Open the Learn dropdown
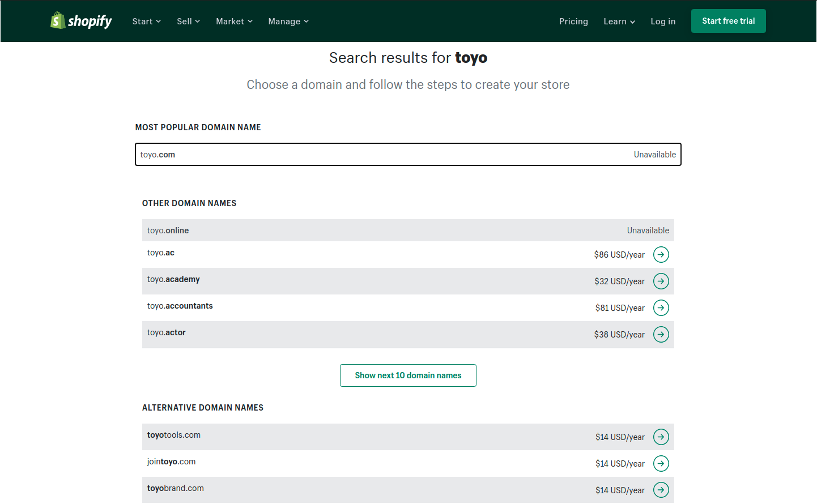 (x=619, y=22)
